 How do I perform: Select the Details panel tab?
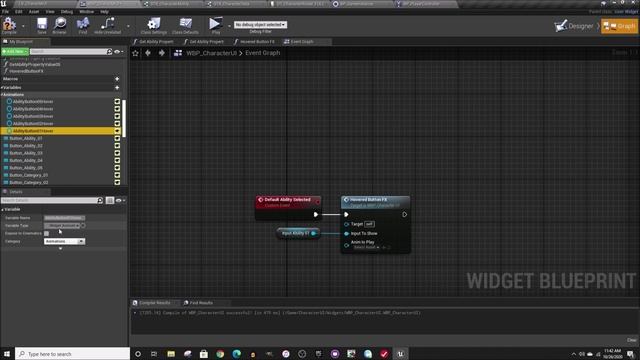point(16,191)
